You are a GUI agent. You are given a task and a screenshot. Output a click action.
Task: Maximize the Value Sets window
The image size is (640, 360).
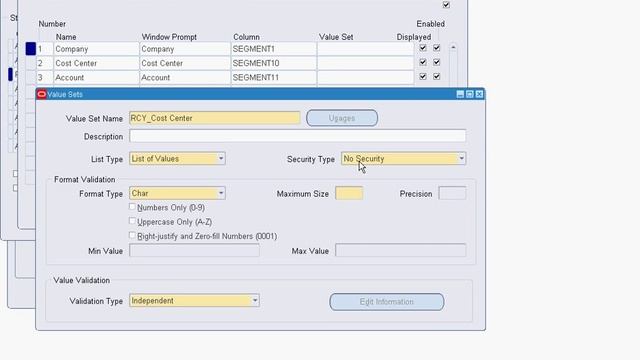point(470,94)
